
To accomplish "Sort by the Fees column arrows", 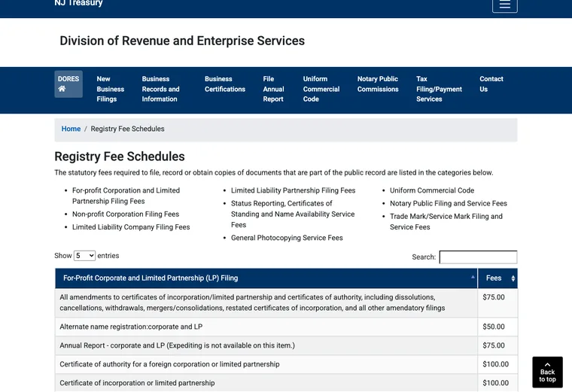I will pos(513,278).
